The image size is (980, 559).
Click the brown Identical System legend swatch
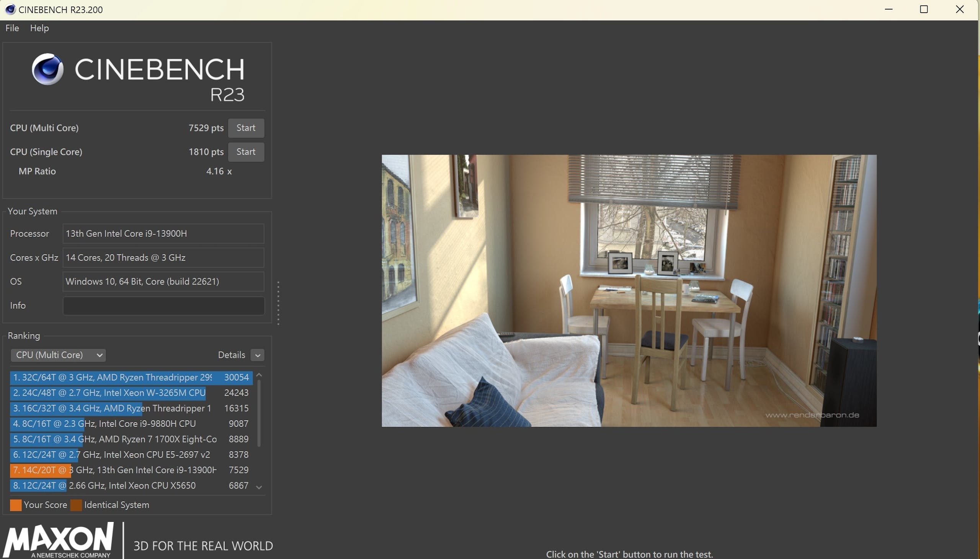(76, 505)
